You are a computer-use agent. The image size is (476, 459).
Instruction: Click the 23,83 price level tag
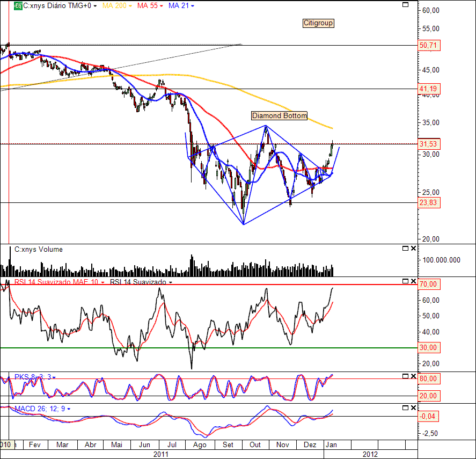pos(429,202)
